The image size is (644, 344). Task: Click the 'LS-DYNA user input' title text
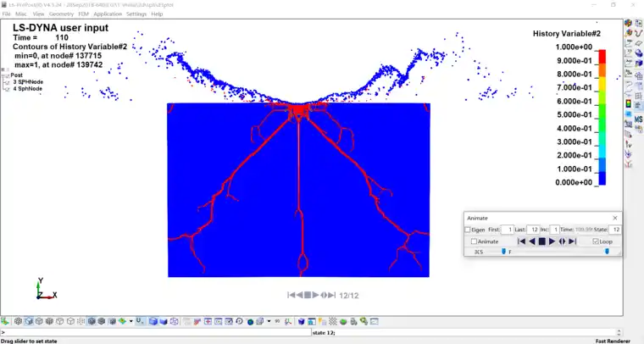(x=61, y=28)
